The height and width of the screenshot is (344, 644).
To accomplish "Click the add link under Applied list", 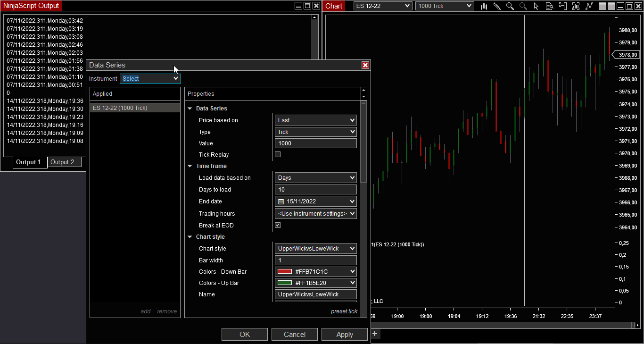I will (x=146, y=311).
